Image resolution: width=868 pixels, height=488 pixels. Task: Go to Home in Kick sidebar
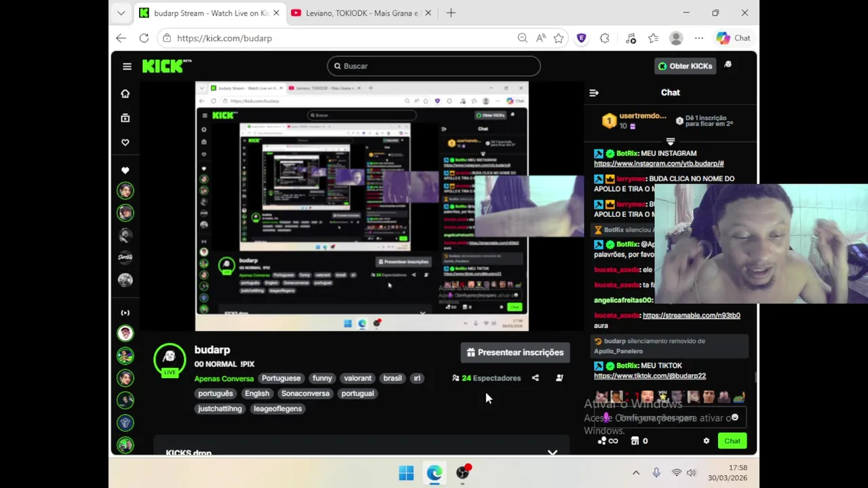(125, 94)
